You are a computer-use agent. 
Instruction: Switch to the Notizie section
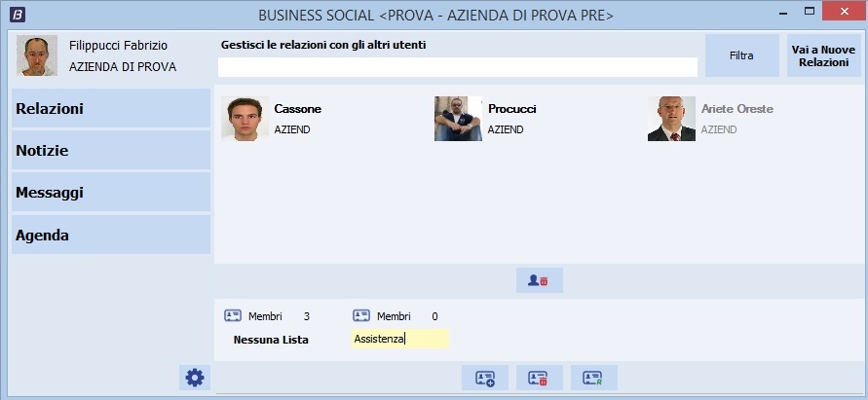click(111, 151)
